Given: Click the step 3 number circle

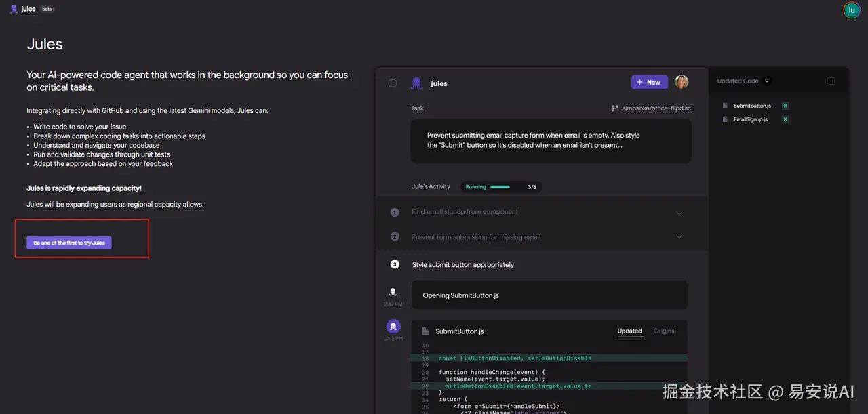Looking at the screenshot, I should (x=395, y=265).
